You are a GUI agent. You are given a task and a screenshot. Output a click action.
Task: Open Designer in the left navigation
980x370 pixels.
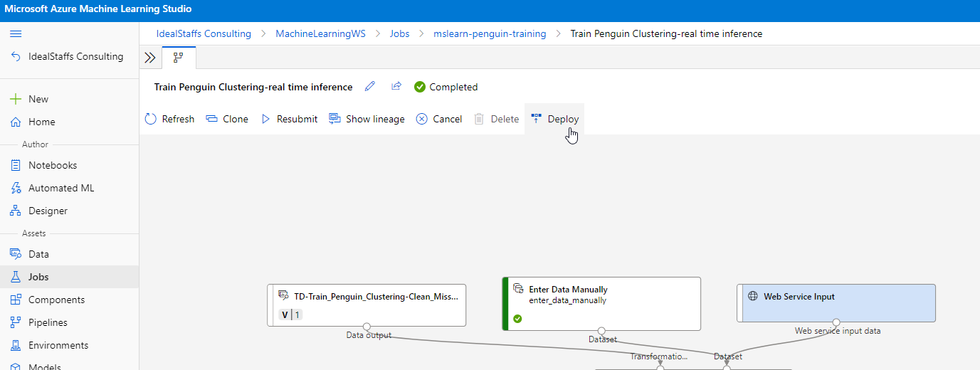point(48,211)
